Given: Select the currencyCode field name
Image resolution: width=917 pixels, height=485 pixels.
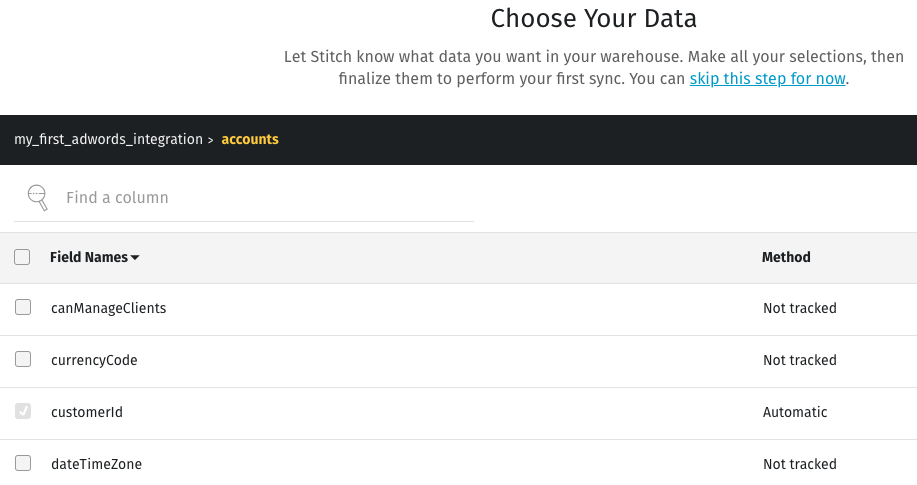Looking at the screenshot, I should [x=94, y=360].
